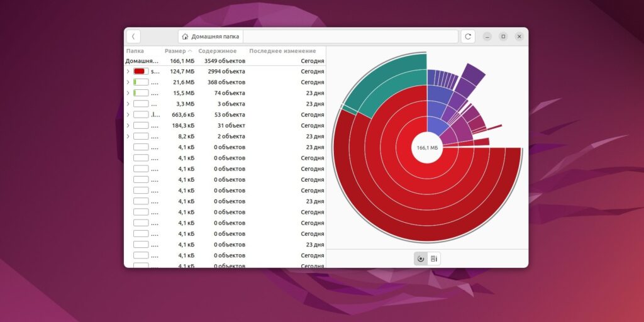The image size is (644, 322).
Task: Switch to the treemap chart view
Action: tap(434, 258)
